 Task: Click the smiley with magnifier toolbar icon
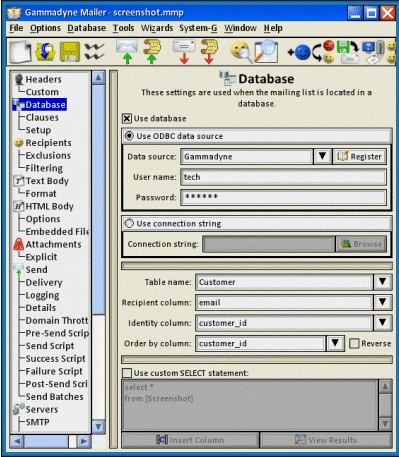tap(241, 52)
